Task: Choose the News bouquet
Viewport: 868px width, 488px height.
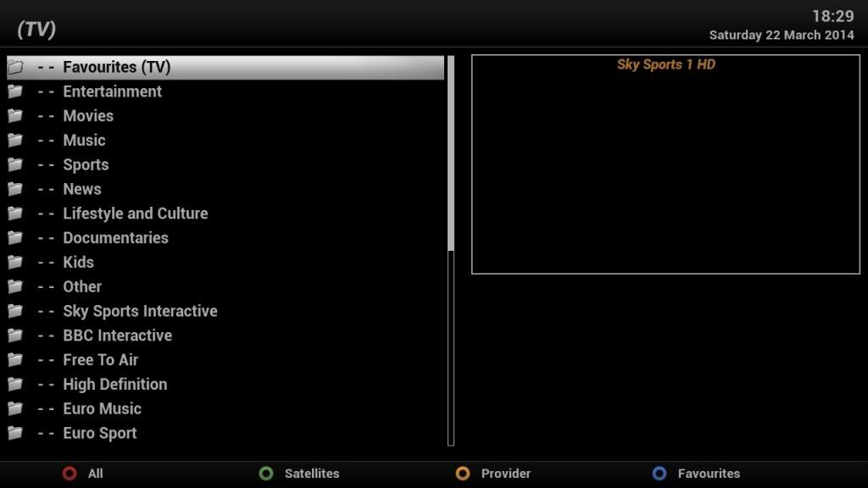Action: (x=225, y=189)
